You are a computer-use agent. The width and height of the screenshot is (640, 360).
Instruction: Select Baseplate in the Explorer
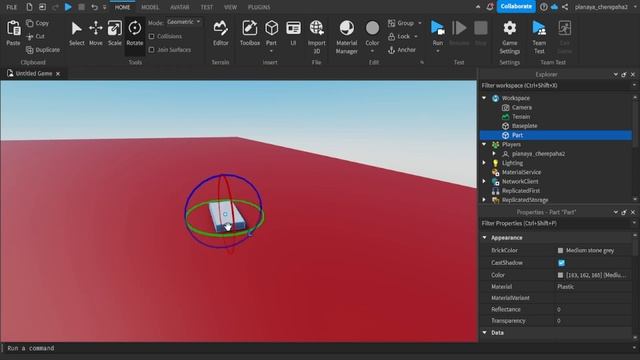(x=524, y=126)
